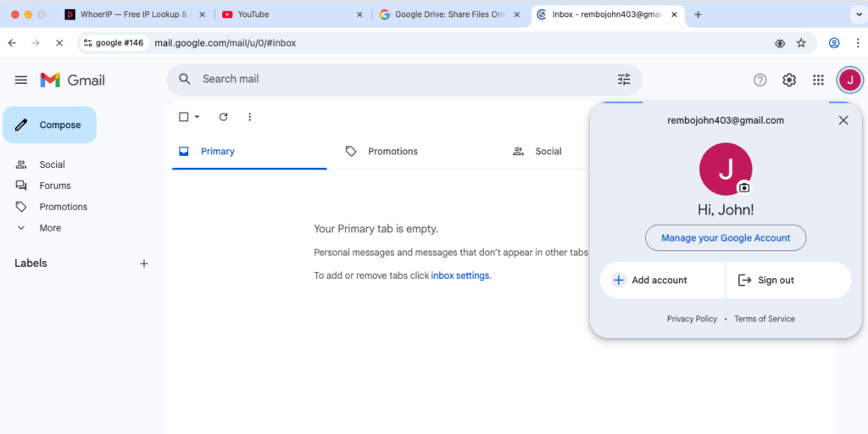
Task: Switch to the YouTube browser tab
Action: pyautogui.click(x=292, y=15)
